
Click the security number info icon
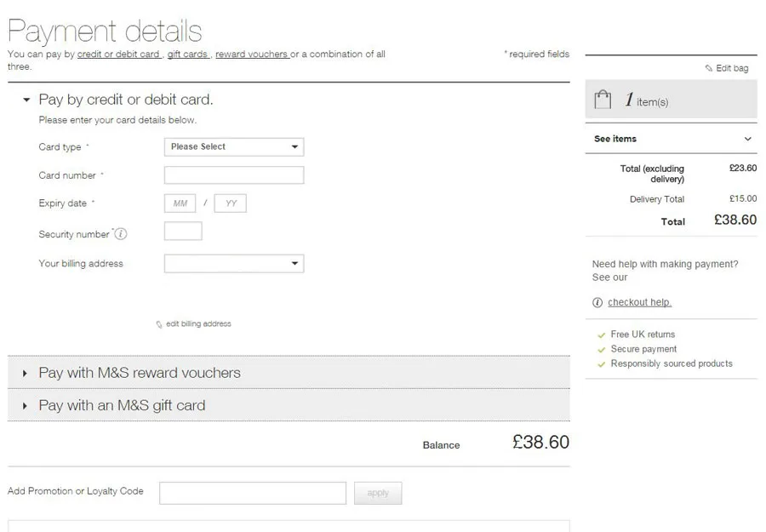coord(121,234)
